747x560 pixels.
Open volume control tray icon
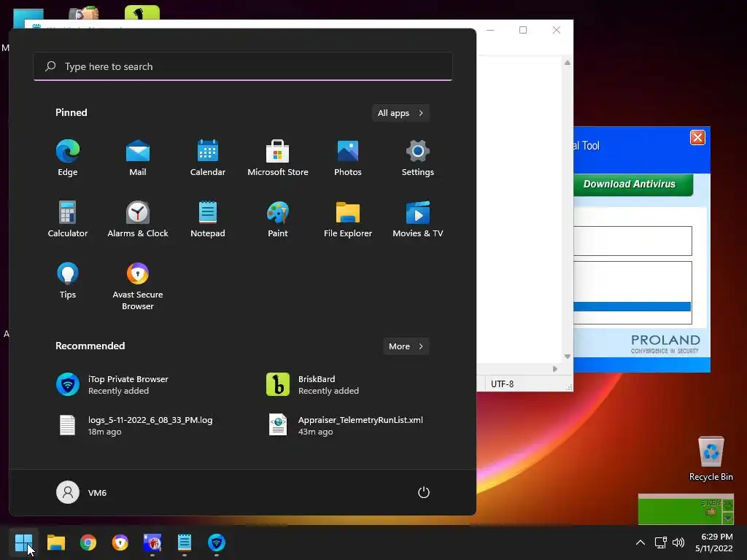pos(678,542)
